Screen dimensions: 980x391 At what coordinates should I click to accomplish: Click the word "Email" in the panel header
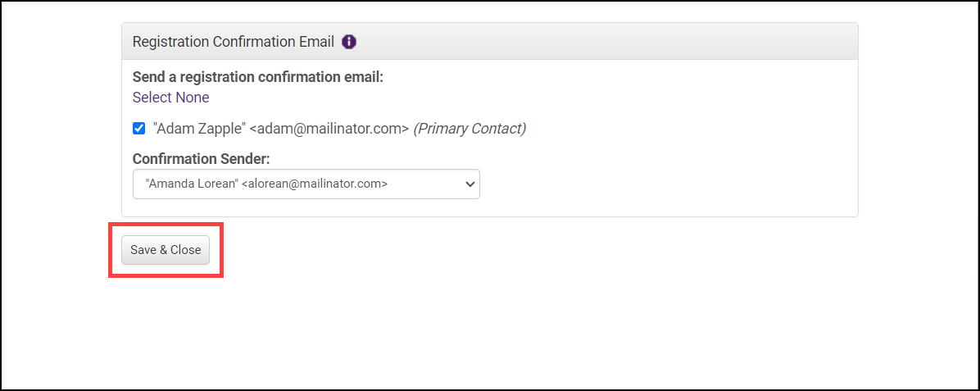(x=315, y=42)
